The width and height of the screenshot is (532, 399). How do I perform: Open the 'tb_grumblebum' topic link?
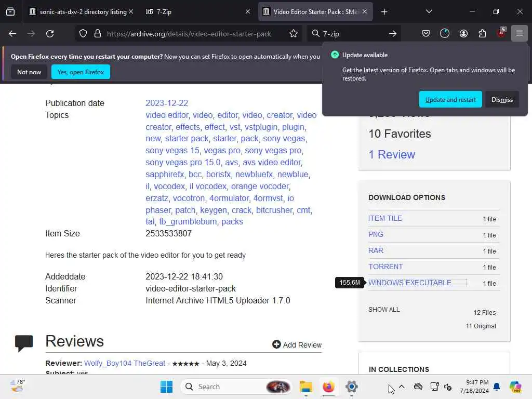pyautogui.click(x=188, y=221)
